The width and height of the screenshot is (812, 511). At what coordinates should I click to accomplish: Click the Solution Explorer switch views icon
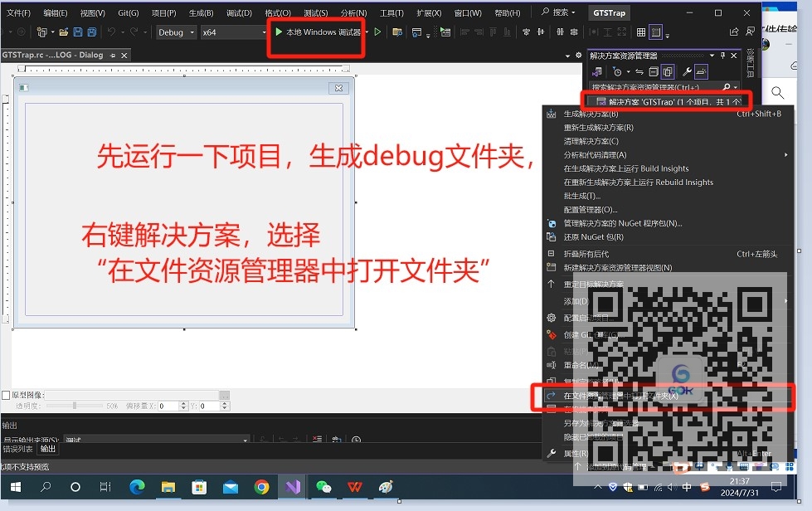pyautogui.click(x=597, y=72)
